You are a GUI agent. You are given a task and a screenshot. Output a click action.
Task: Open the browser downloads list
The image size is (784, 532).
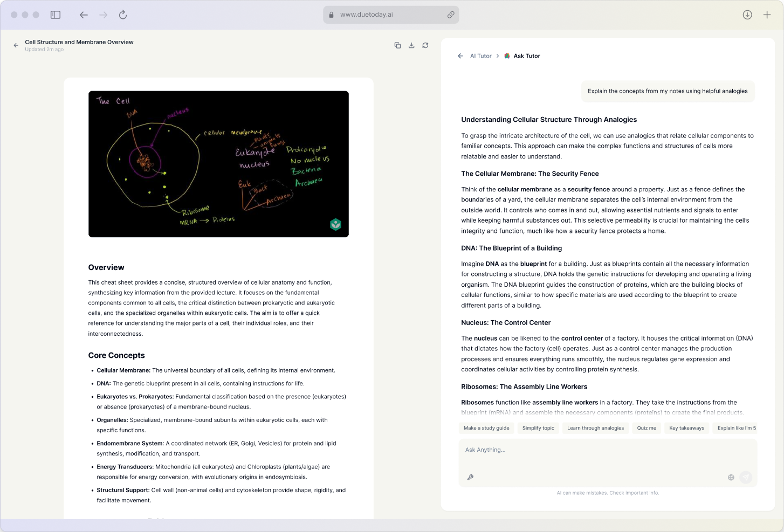click(x=747, y=15)
